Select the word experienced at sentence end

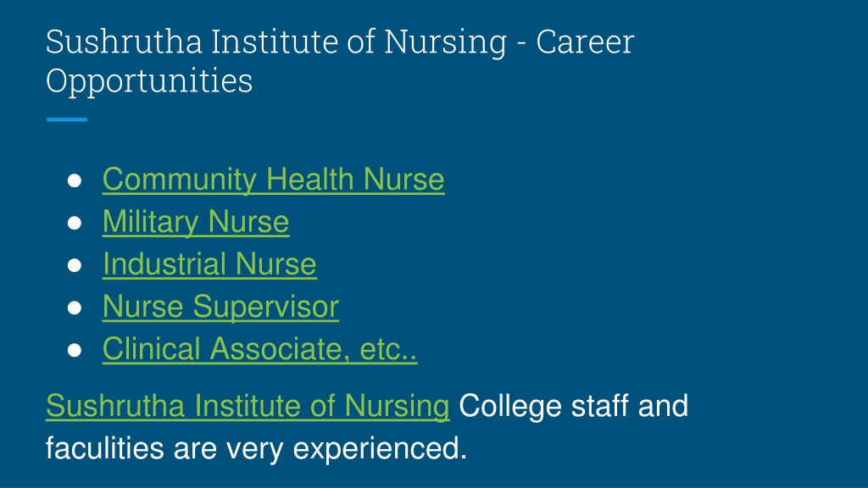pos(380,450)
